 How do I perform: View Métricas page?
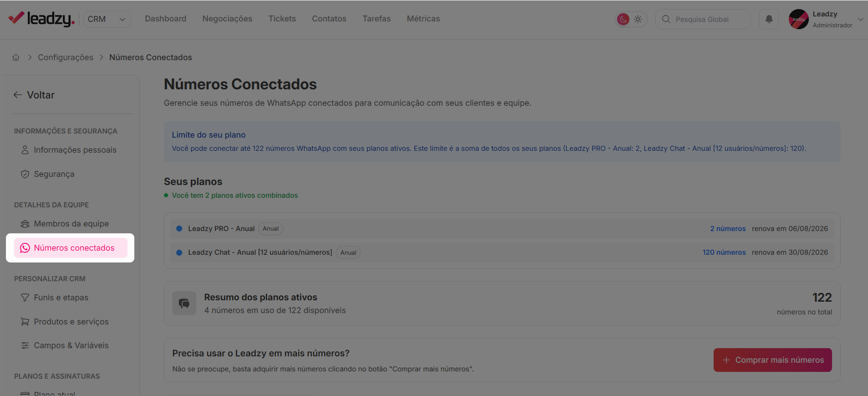[424, 19]
